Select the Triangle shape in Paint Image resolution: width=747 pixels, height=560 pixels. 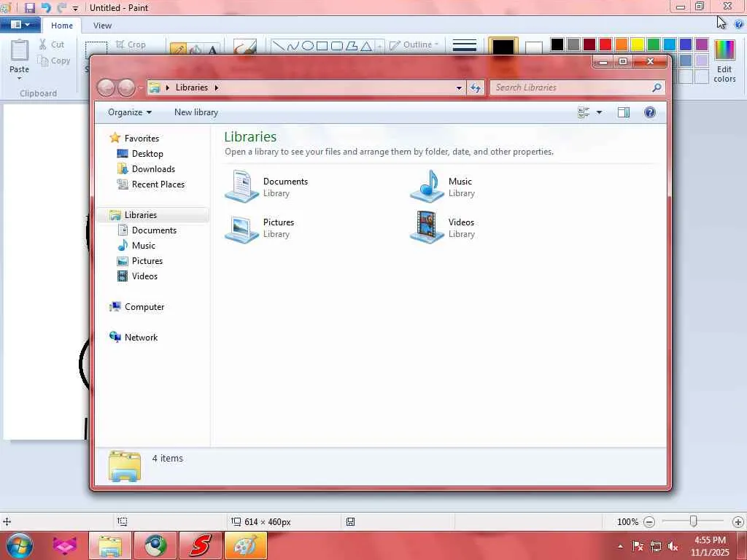366,46
